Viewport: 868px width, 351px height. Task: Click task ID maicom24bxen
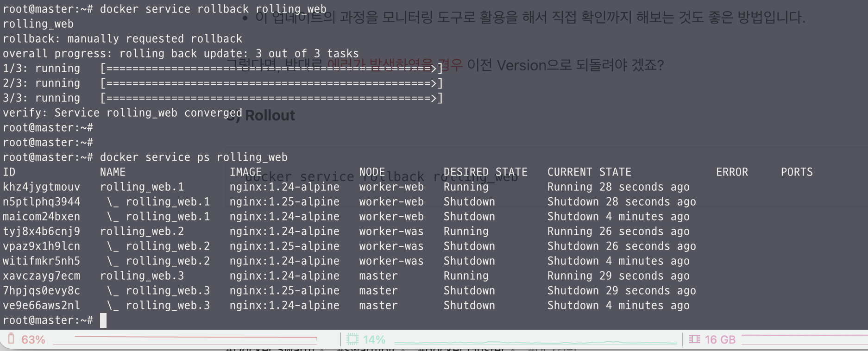[x=41, y=217]
